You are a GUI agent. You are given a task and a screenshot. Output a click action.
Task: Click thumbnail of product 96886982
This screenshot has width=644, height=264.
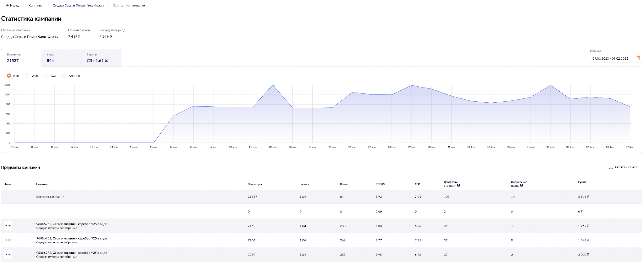(x=8, y=226)
